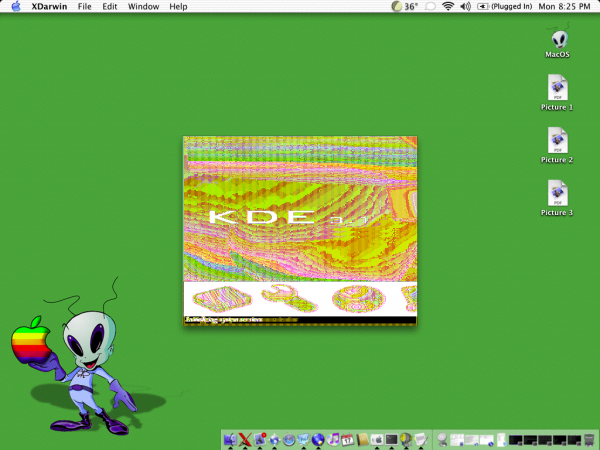Screen dimensions: 600x450
Task: Select the Picture 1 PDF file
Action: coord(557,93)
